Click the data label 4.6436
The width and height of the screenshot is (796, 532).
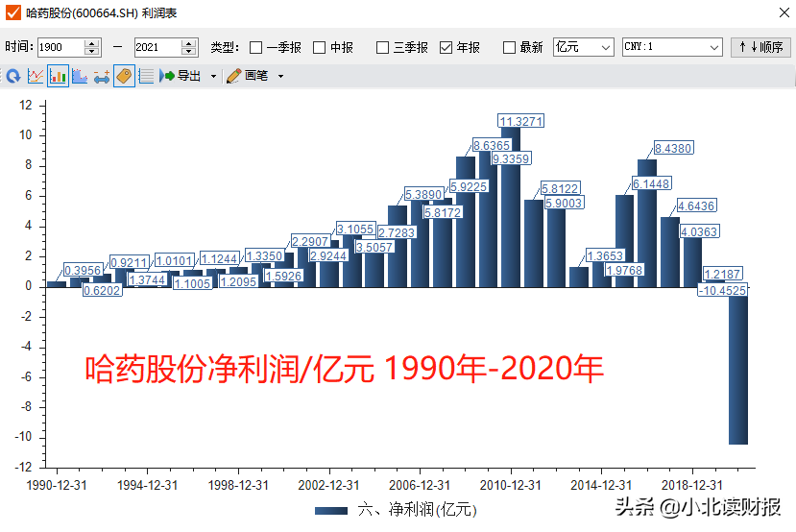(x=696, y=206)
